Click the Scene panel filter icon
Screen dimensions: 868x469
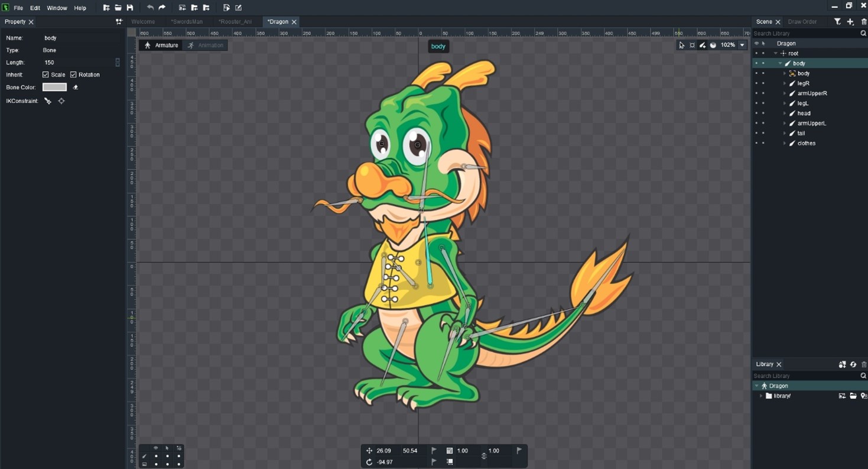point(837,21)
